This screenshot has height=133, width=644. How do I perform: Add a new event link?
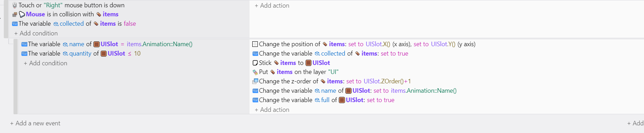[x=35, y=123]
